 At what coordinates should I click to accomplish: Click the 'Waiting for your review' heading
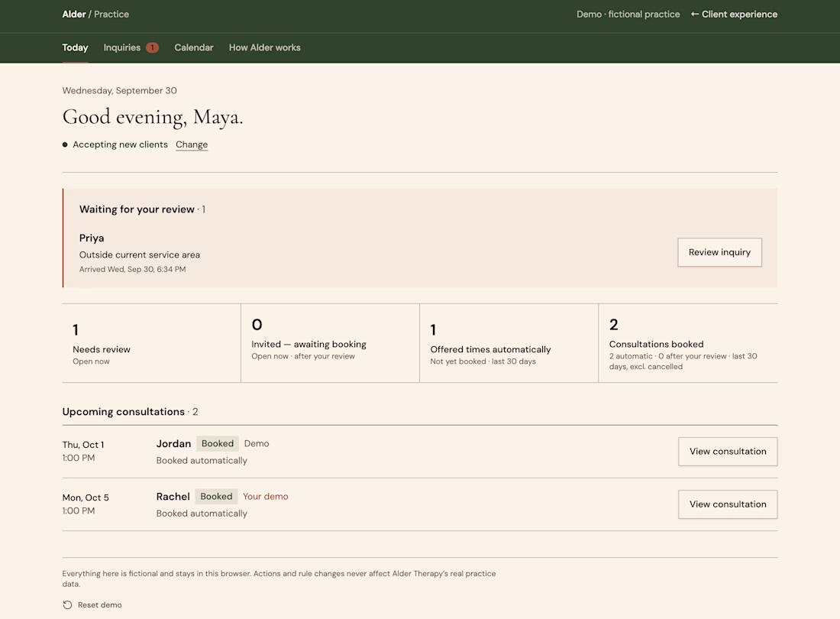coord(137,209)
